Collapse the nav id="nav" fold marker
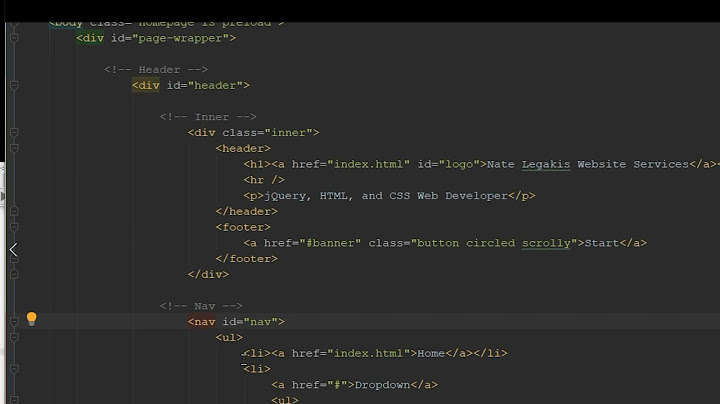 tap(14, 322)
